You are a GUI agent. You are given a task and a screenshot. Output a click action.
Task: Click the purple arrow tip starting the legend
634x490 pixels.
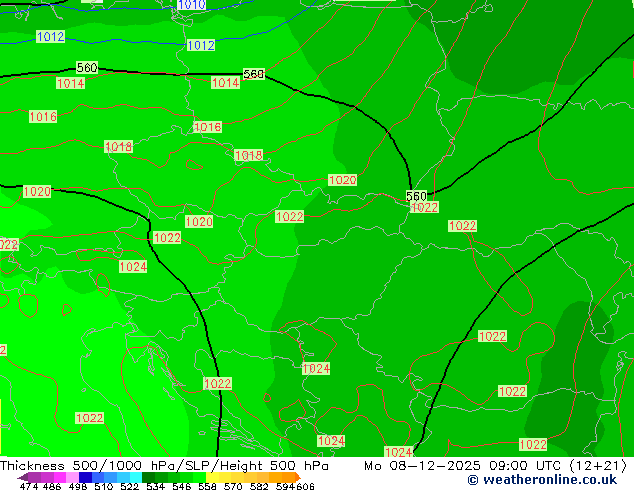point(22,477)
